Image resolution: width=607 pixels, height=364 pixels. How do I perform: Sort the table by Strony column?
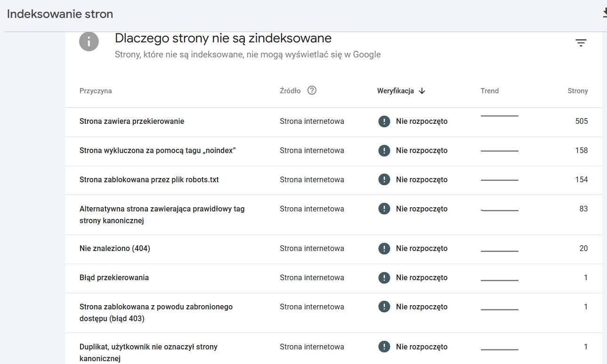coord(578,90)
